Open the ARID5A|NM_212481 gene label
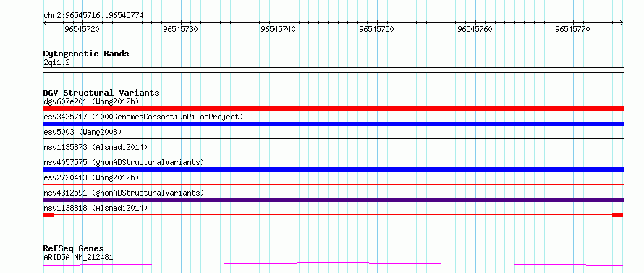This screenshot has height=273, width=644. click(78, 258)
